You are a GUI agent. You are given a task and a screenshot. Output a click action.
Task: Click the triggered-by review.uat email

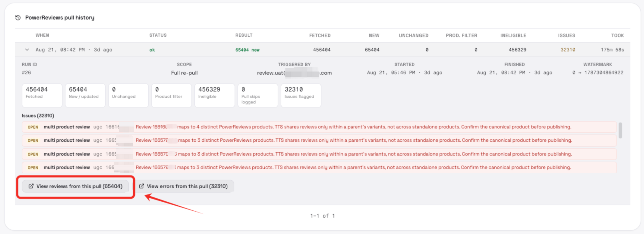294,73
